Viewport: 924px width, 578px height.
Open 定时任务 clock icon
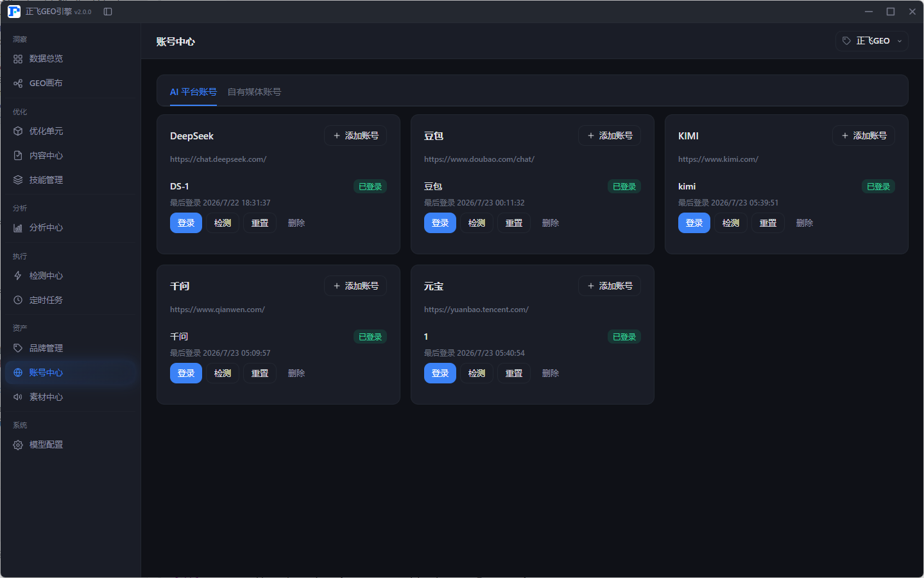coord(18,300)
